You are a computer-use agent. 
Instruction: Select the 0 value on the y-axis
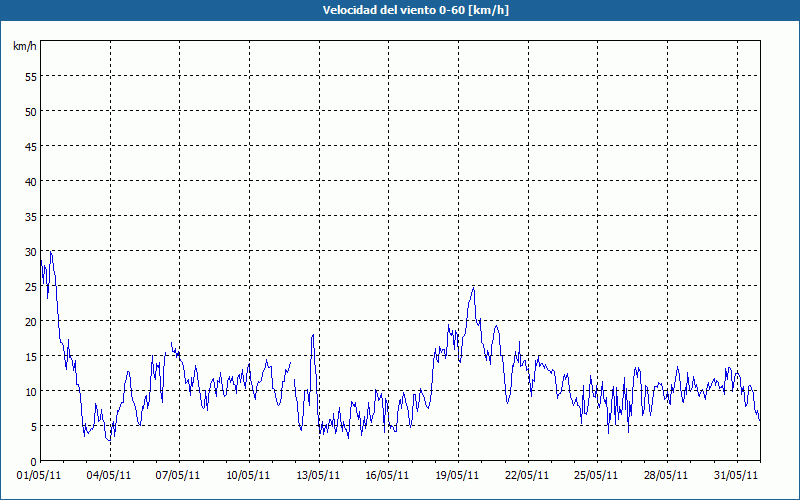(x=34, y=462)
